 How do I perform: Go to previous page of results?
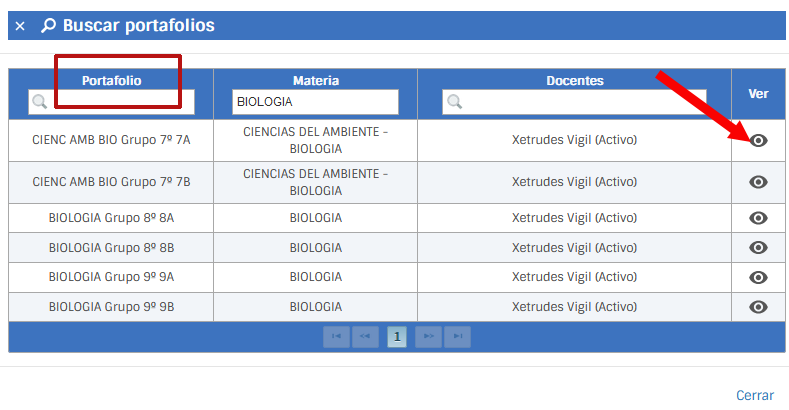pos(364,337)
